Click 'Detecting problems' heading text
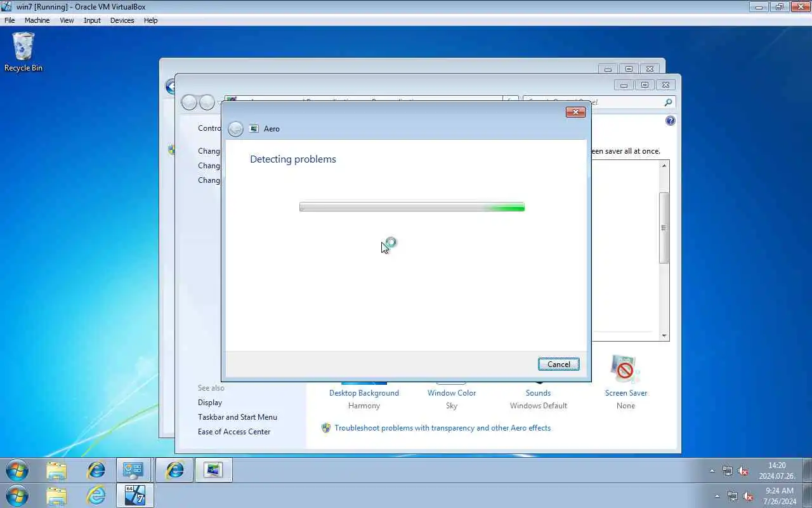 click(293, 159)
